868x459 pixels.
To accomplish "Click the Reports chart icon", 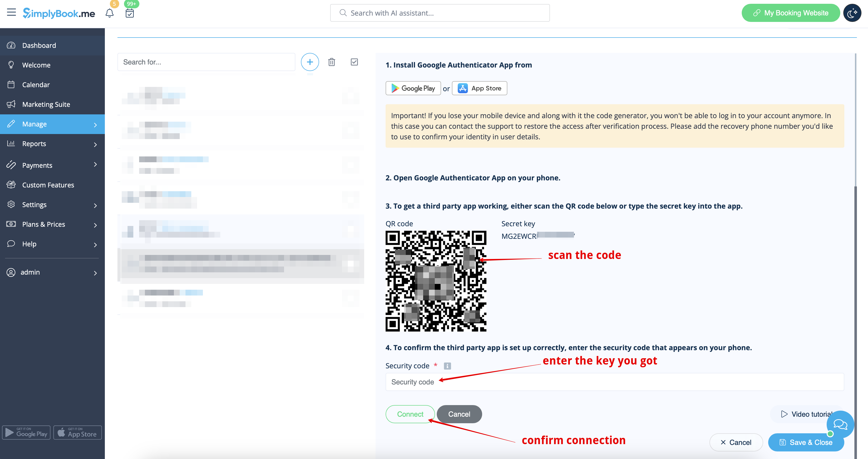I will [11, 143].
